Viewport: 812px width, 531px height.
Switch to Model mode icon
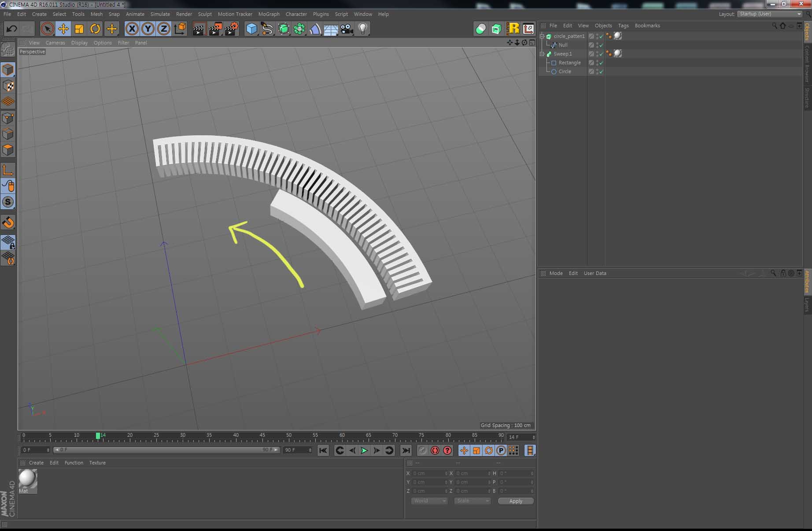[8, 70]
